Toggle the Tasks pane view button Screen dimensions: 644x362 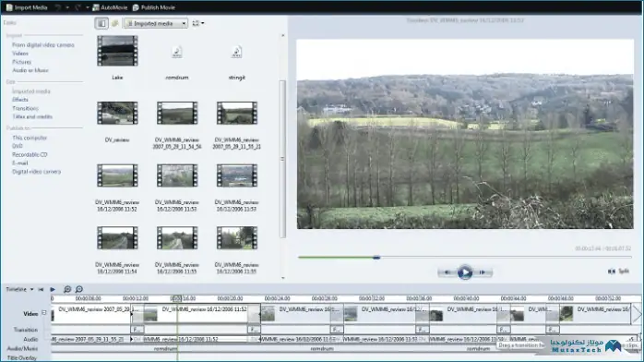point(101,23)
